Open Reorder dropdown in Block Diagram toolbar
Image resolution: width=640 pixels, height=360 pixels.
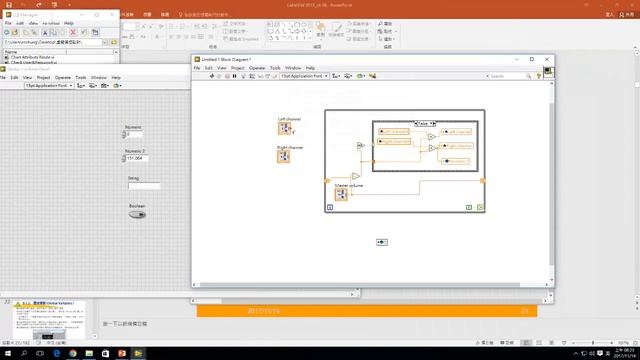tap(361, 76)
